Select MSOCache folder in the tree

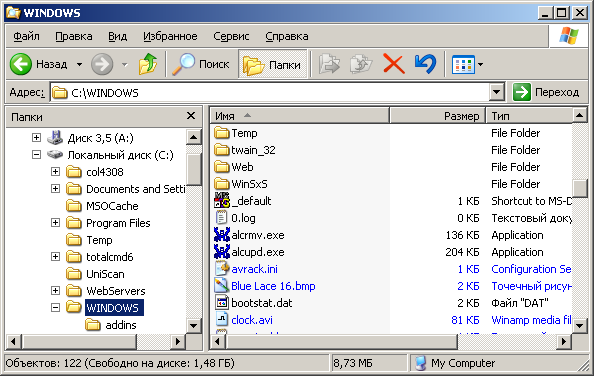click(112, 206)
